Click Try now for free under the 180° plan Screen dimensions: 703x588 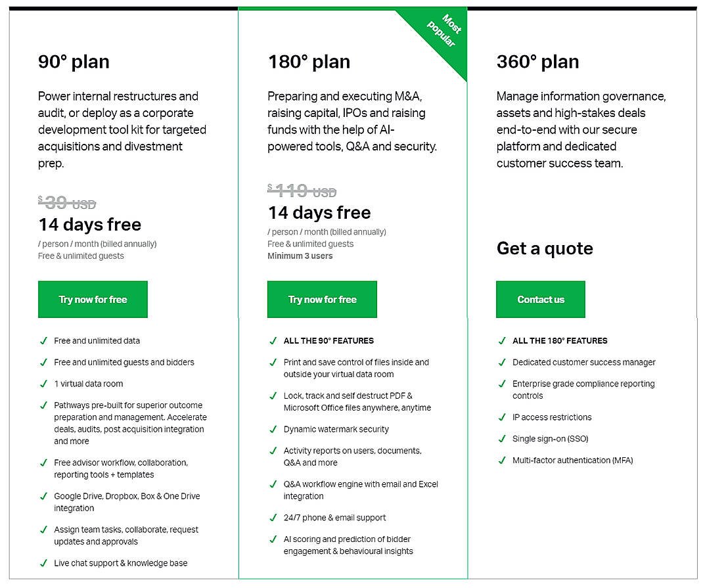pyautogui.click(x=322, y=299)
